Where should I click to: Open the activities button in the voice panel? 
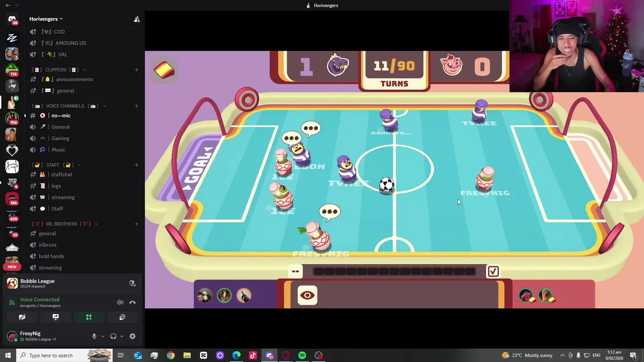coord(89,317)
